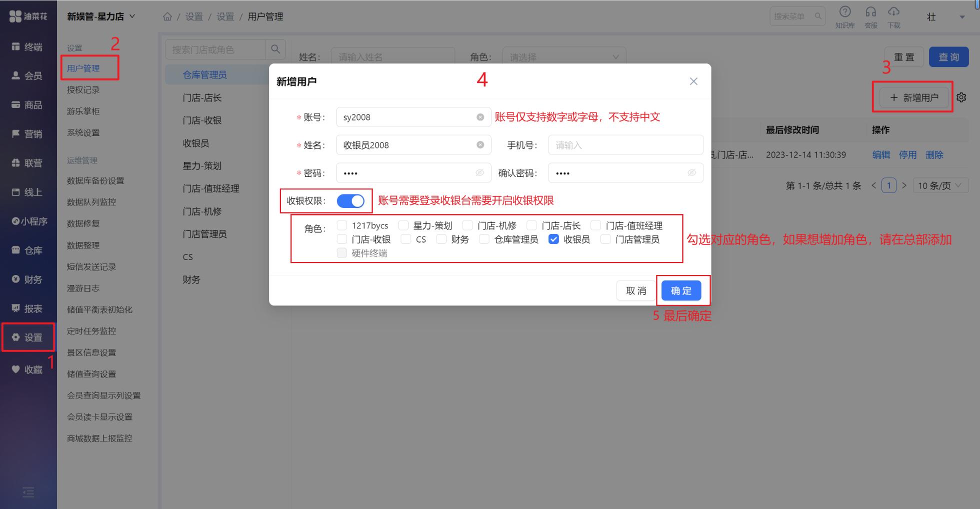Open the 收藏 favorites section
The width and height of the screenshot is (980, 509).
28,369
